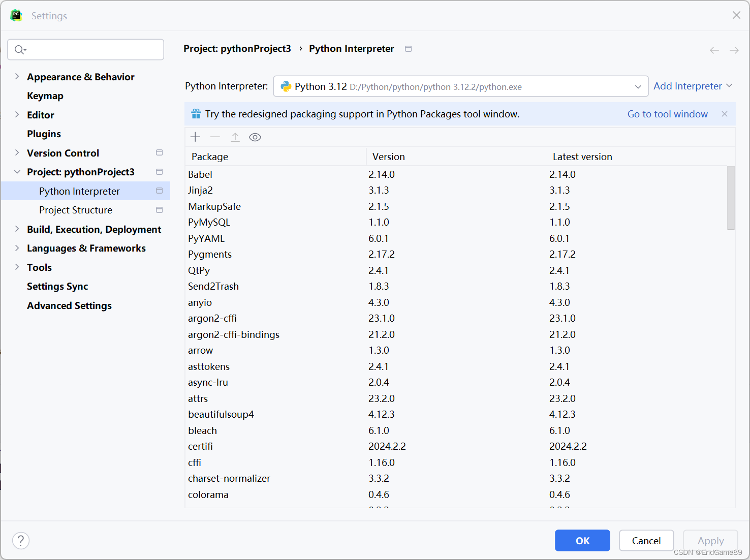750x560 pixels.
Task: Click Go to tool window link
Action: point(667,114)
